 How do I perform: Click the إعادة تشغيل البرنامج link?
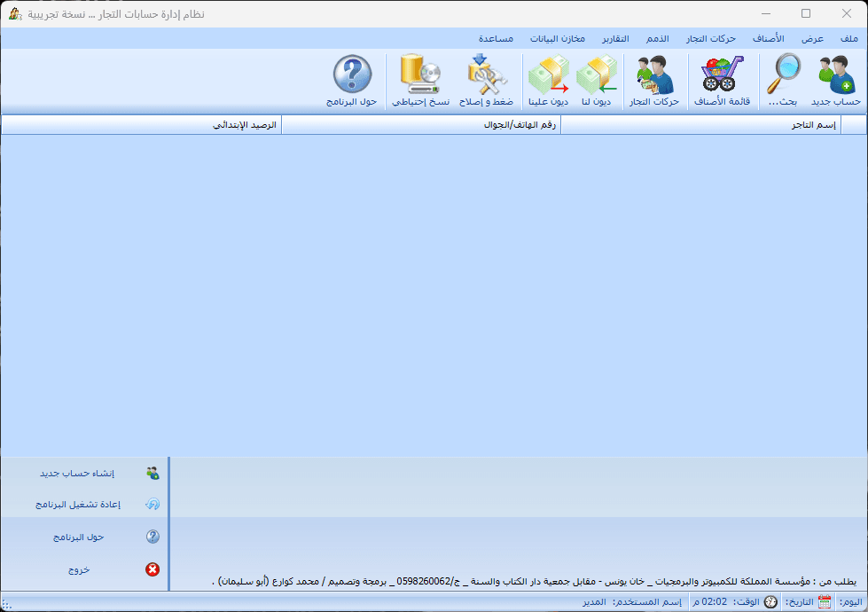coord(77,504)
